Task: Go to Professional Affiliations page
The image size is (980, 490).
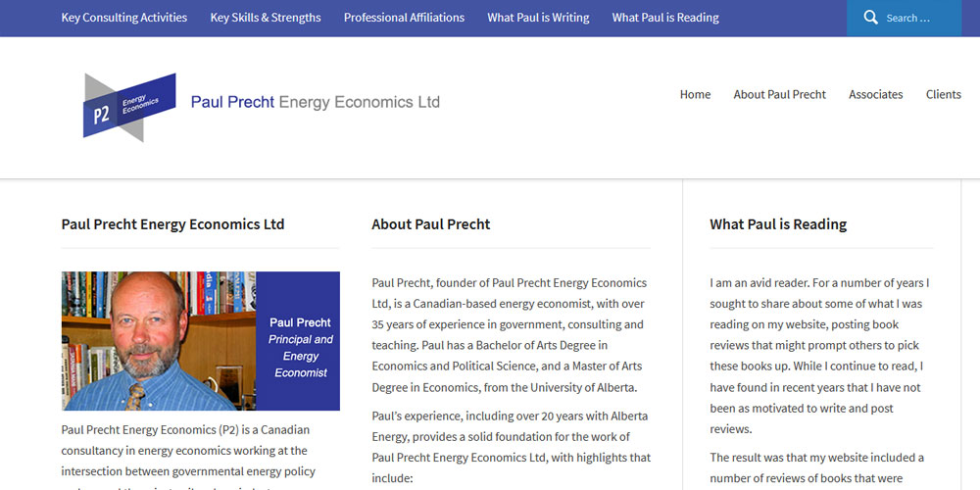Action: pyautogui.click(x=404, y=18)
